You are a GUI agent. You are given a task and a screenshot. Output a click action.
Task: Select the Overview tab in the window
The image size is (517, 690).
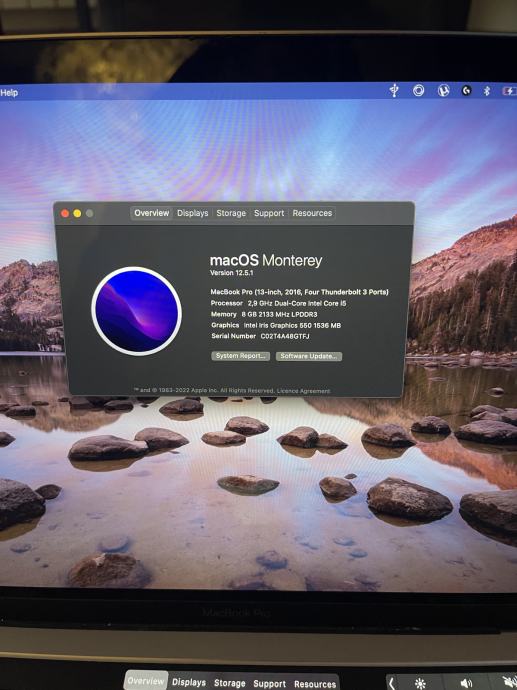[151, 213]
